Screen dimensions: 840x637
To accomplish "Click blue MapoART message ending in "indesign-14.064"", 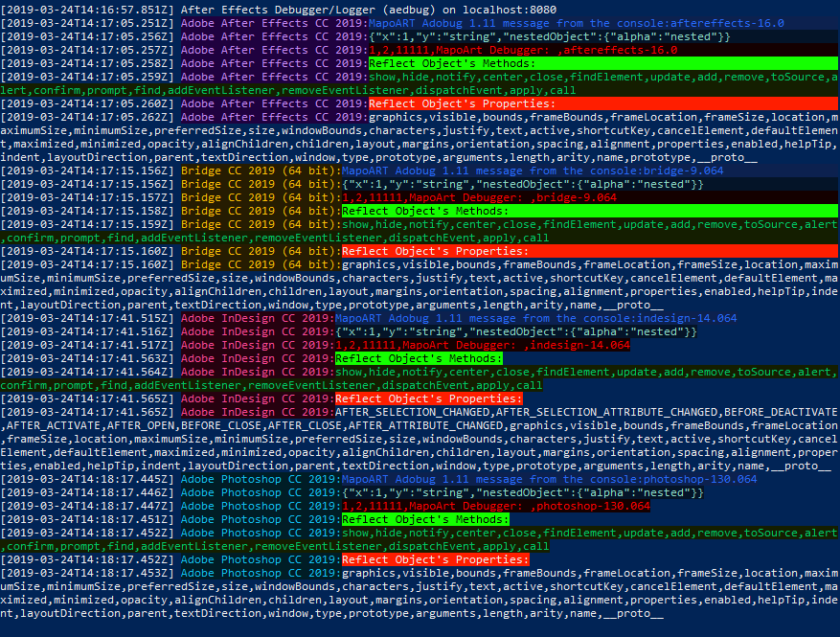I will tap(535, 318).
